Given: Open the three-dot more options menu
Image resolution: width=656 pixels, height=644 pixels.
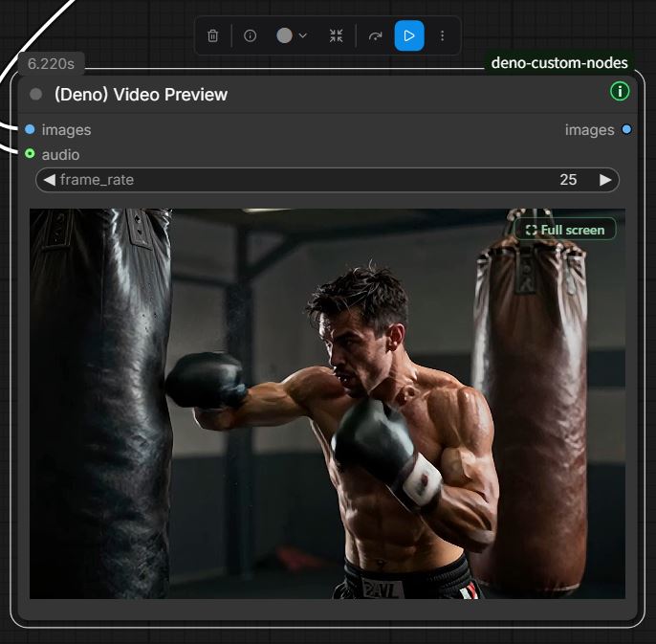Looking at the screenshot, I should (442, 36).
